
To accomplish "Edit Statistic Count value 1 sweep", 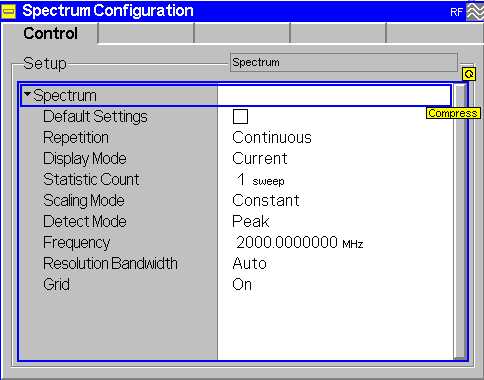I will coord(260,180).
